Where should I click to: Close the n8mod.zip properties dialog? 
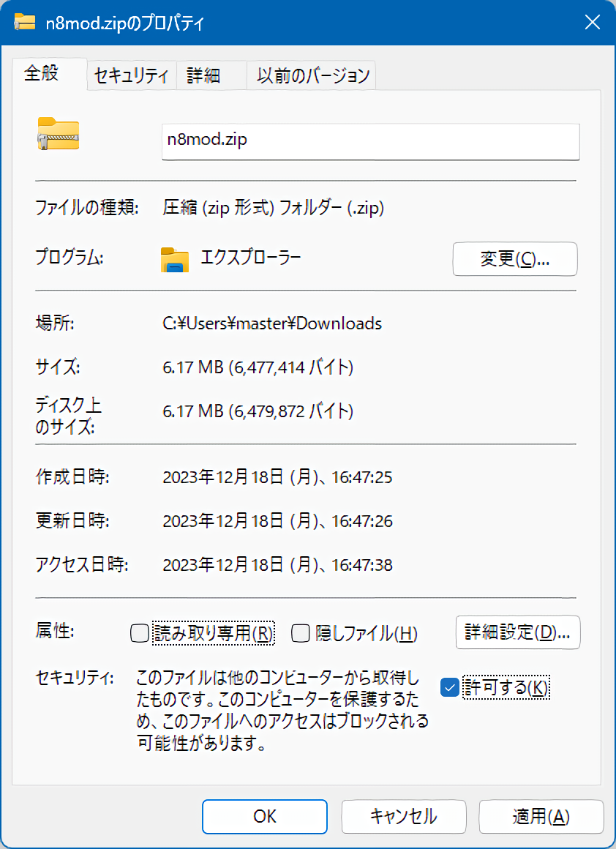pos(592,23)
